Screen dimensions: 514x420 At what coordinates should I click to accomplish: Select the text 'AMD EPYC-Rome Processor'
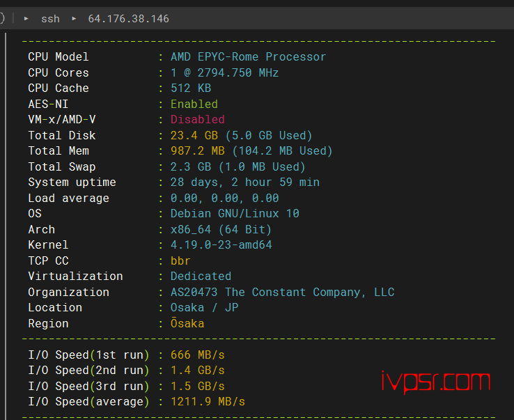[248, 56]
